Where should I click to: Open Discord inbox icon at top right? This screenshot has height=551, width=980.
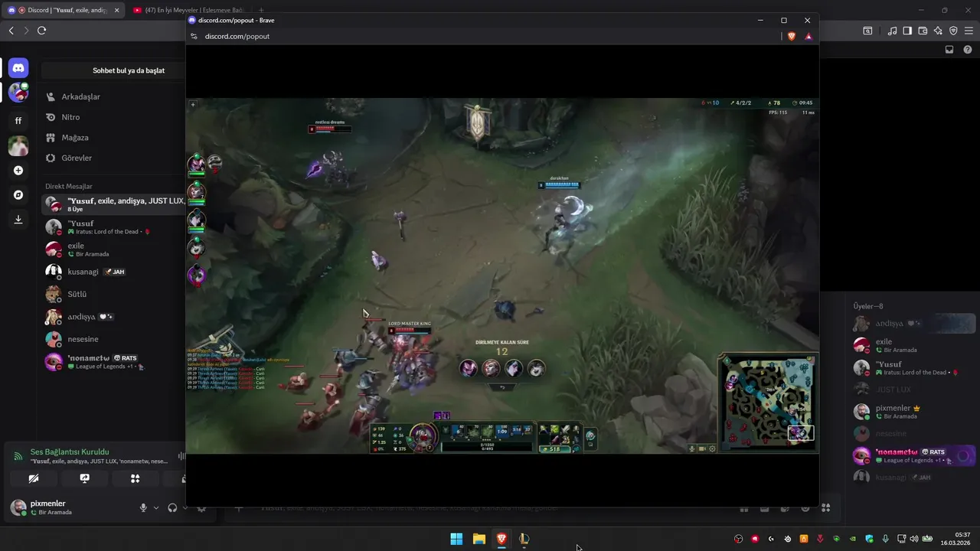tap(949, 50)
